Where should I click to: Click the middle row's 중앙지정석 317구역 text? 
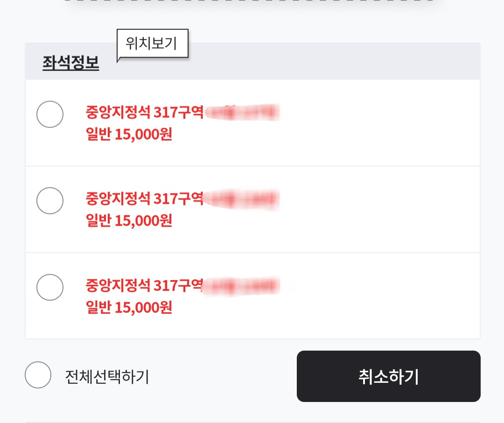(145, 198)
